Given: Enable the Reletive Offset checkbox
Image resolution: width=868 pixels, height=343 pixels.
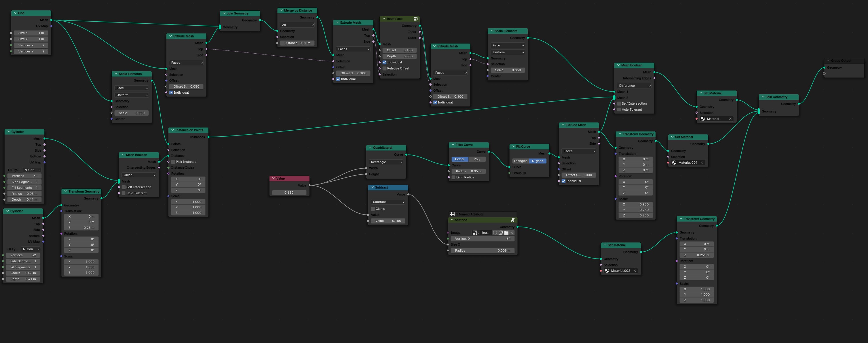Looking at the screenshot, I should [x=384, y=69].
